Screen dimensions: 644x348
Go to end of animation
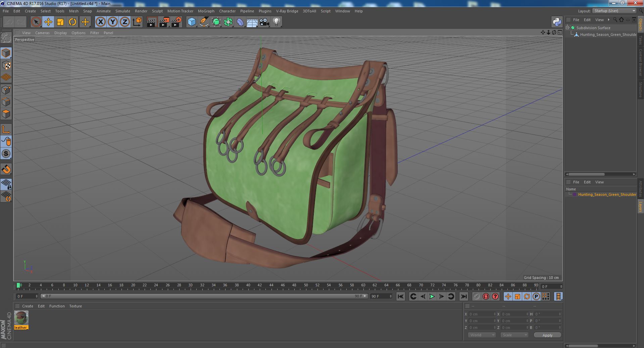463,296
